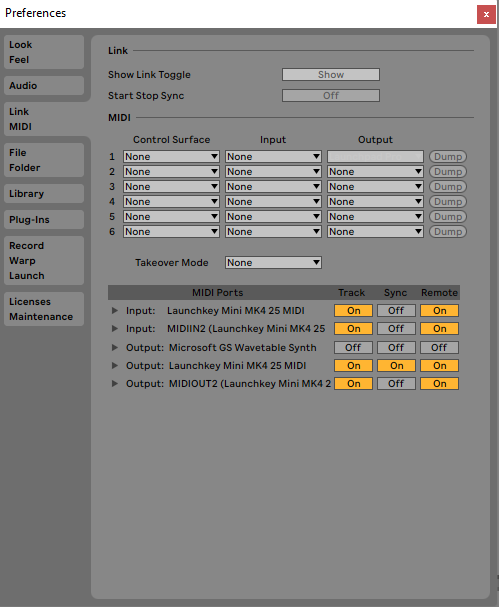
Task: Open the File Folder preferences tab
Action: (x=44, y=160)
